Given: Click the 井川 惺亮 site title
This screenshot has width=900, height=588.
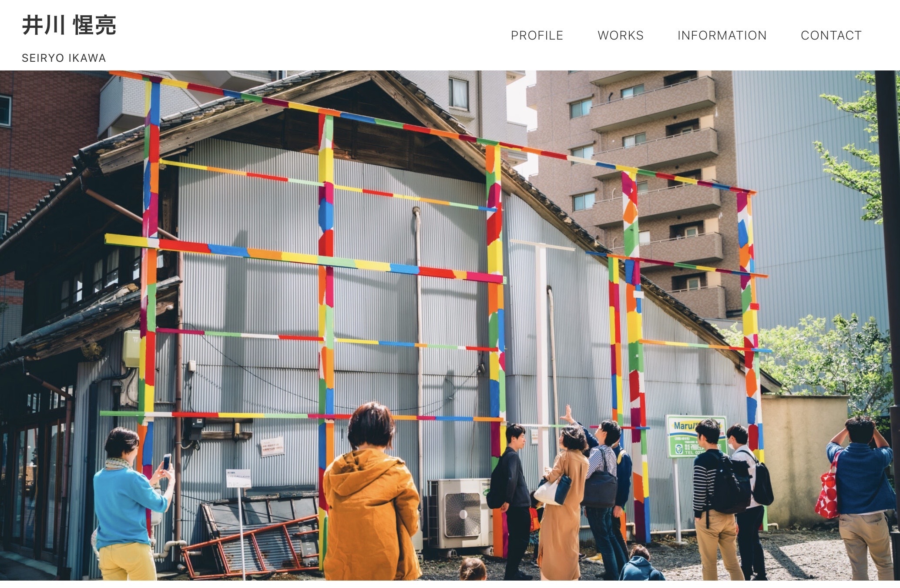Looking at the screenshot, I should [x=69, y=25].
